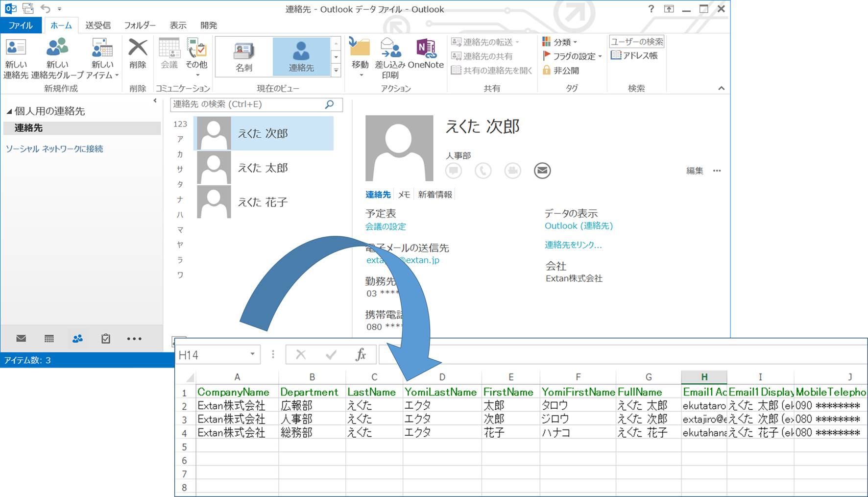The width and height of the screenshot is (868, 497).
Task: Collapse the folder pane with the arrow
Action: point(155,101)
